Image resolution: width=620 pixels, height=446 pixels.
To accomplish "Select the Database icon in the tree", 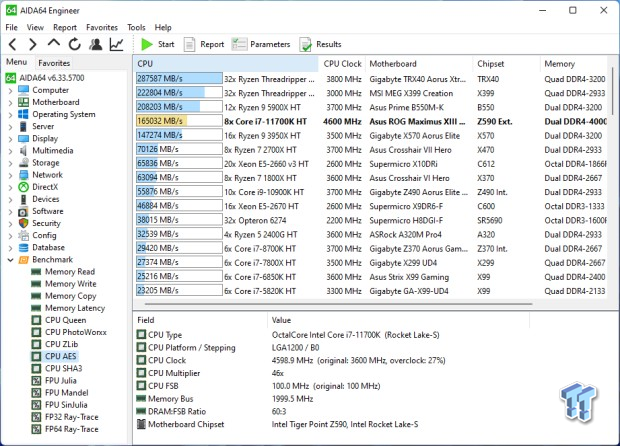I will (x=24, y=248).
